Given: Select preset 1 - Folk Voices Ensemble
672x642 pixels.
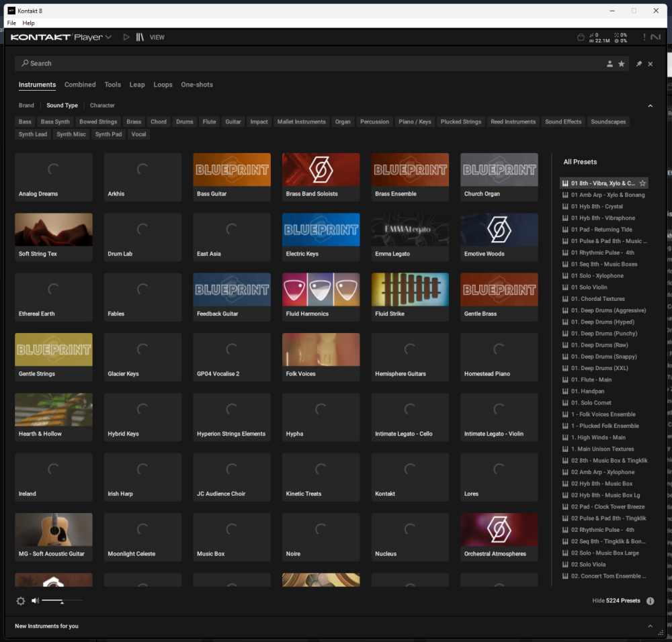Looking at the screenshot, I should point(604,414).
